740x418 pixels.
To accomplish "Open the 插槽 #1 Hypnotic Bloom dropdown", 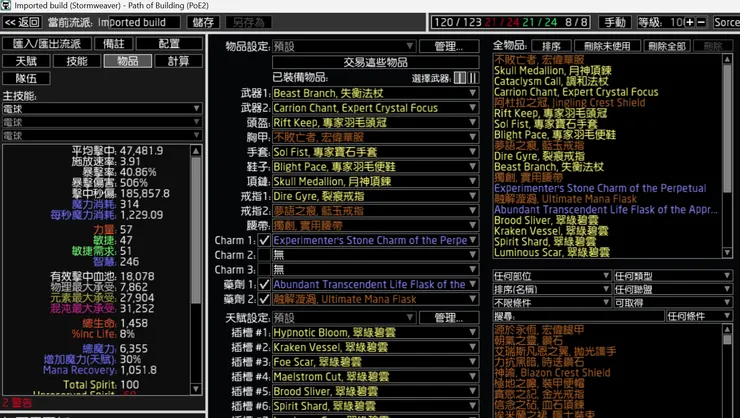I will coord(376,332).
